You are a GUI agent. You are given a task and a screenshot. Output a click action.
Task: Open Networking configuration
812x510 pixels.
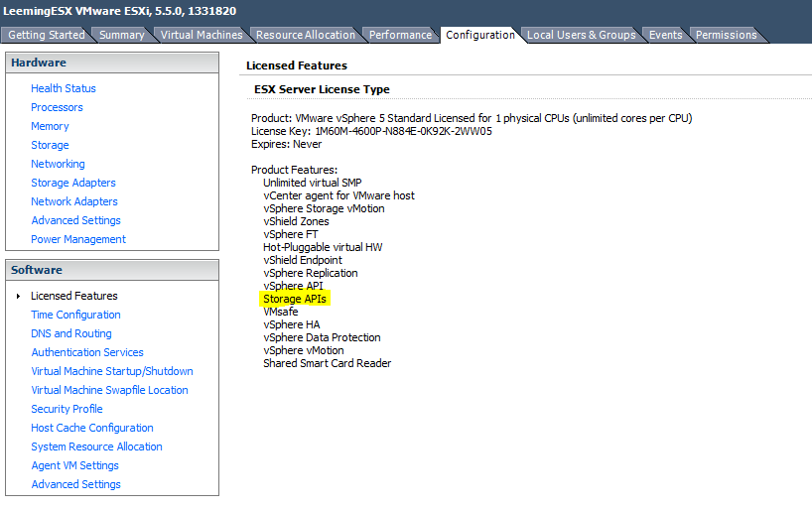pyautogui.click(x=58, y=164)
